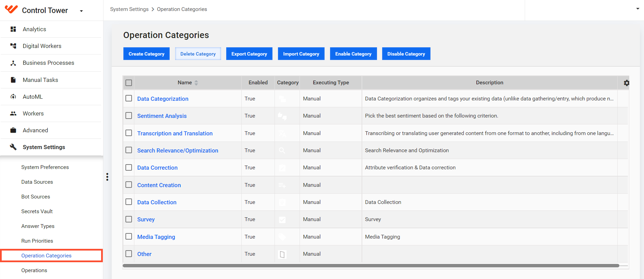Open Advanced menu item
The height and width of the screenshot is (279, 644).
pyautogui.click(x=51, y=130)
